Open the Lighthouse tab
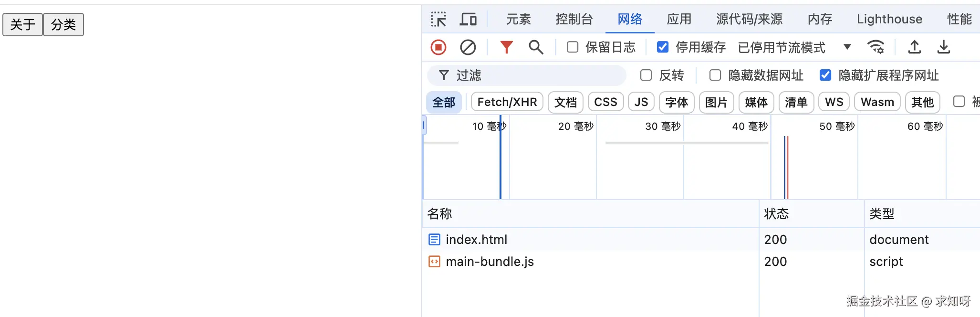The width and height of the screenshot is (980, 317). [x=889, y=19]
